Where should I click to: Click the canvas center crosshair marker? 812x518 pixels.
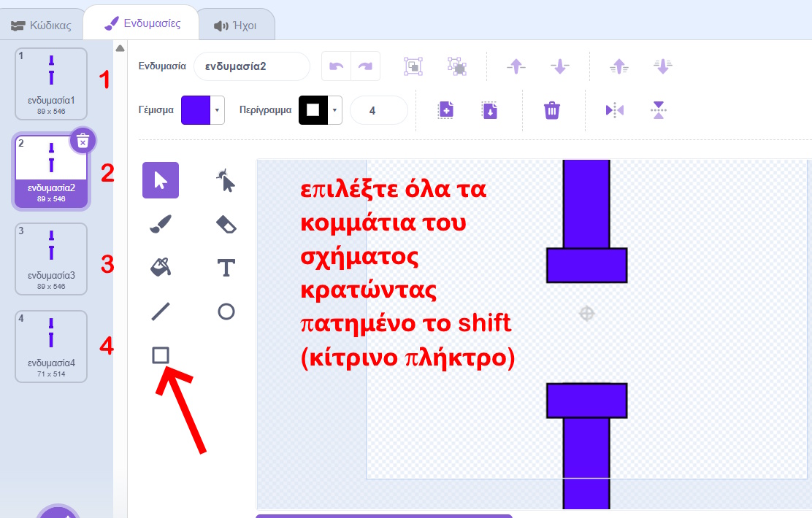(587, 314)
